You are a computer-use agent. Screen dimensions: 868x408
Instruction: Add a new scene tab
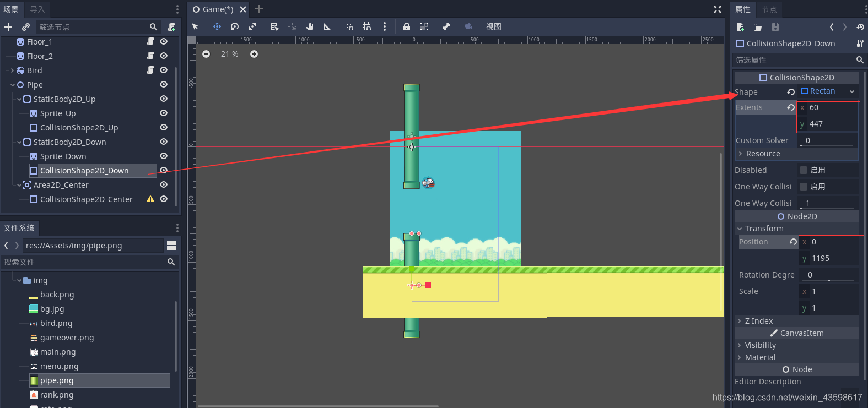259,9
